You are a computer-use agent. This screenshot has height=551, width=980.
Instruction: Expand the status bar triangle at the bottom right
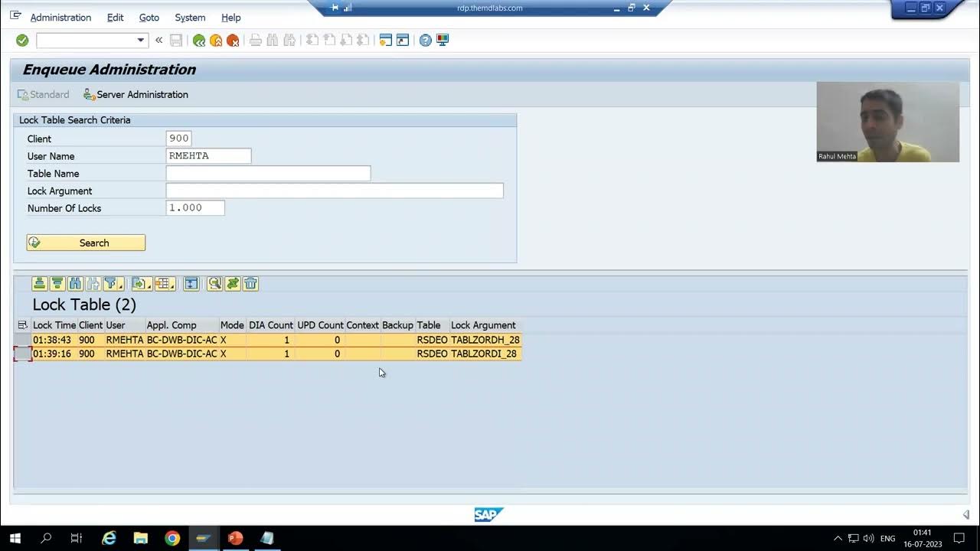pyautogui.click(x=965, y=515)
